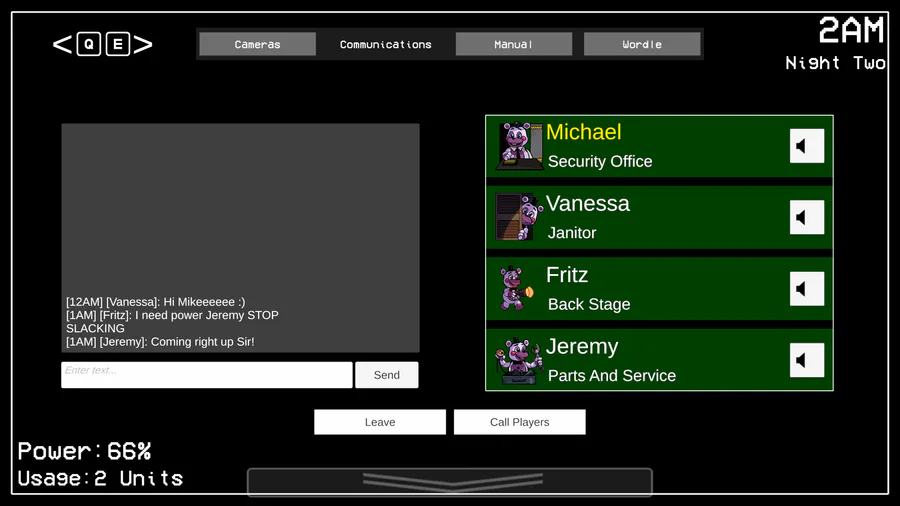Click Vanessa's Janitor avatar
This screenshot has height=506, width=900.
click(519, 217)
